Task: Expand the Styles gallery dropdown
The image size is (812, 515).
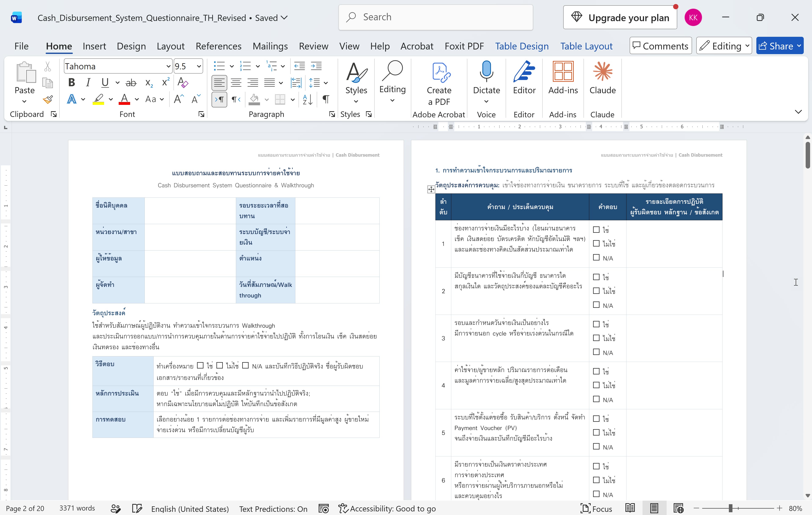Action: click(356, 101)
